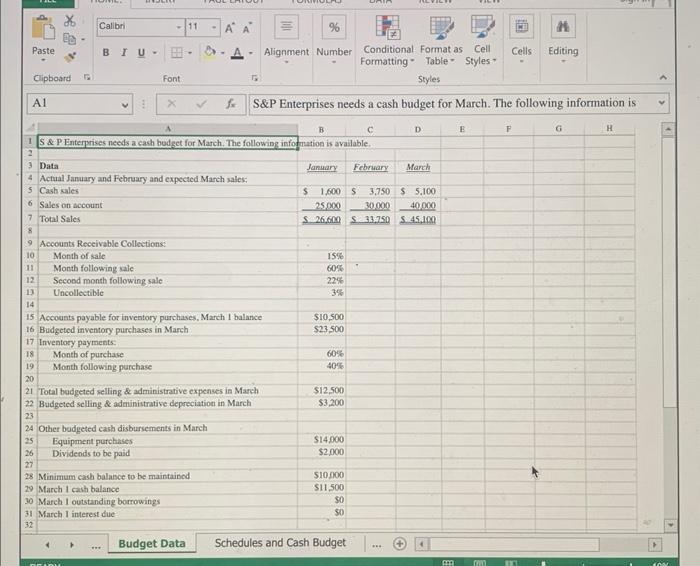Select row 7 header
This screenshot has height=566, width=700.
point(30,218)
